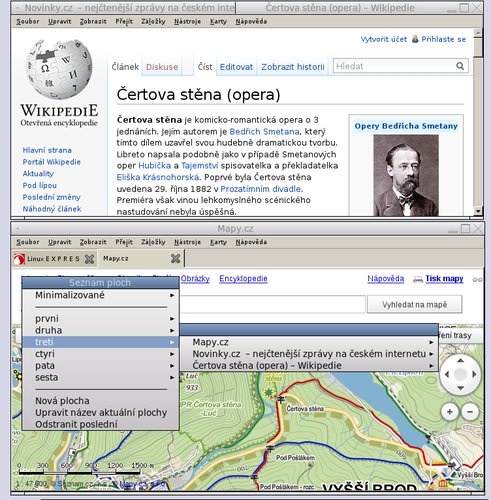Screen dimensions: 491x500
Task: Expand the sesta workspace submenu
Action: pyautogui.click(x=101, y=377)
